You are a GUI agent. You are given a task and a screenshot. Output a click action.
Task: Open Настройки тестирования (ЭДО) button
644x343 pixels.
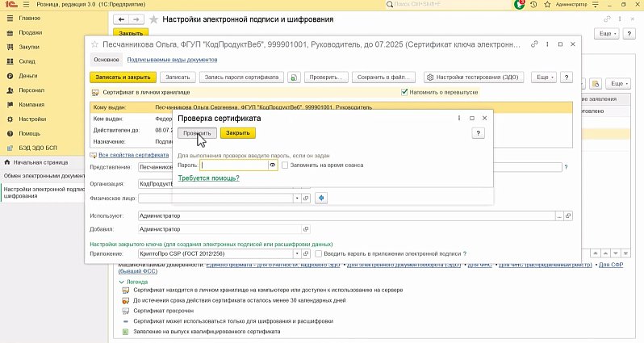click(474, 77)
